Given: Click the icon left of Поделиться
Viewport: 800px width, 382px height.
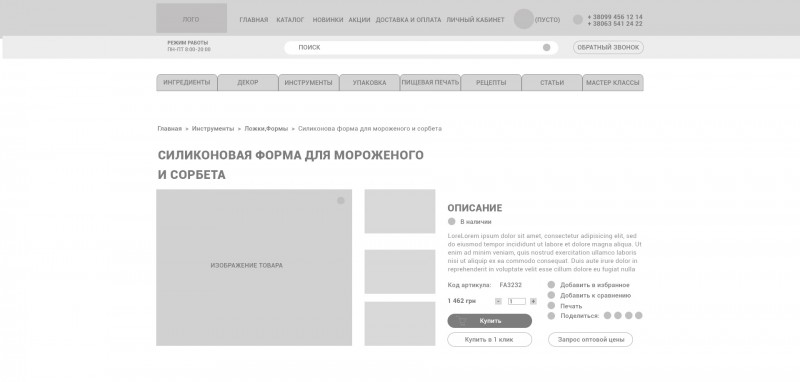Looking at the screenshot, I should click(x=551, y=316).
